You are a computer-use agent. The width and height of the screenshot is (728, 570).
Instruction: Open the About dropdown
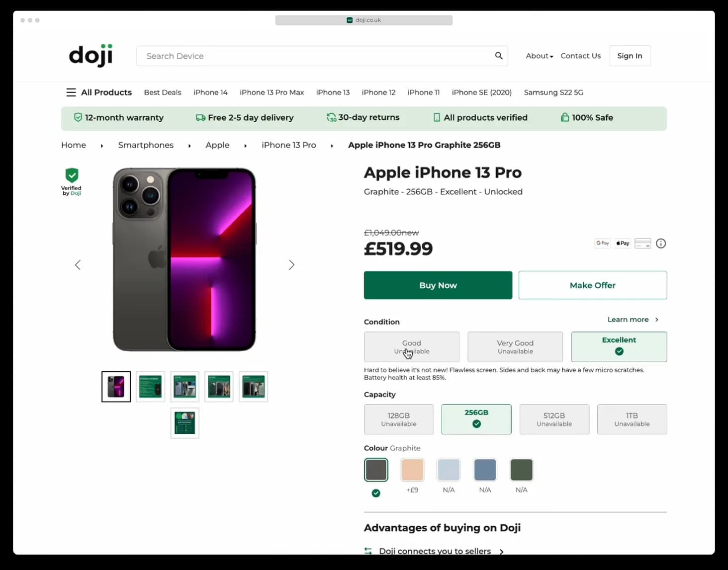tap(539, 56)
